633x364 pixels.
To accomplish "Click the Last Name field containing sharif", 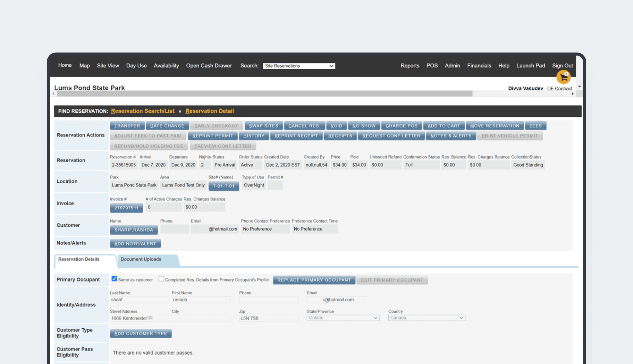I will coord(140,300).
